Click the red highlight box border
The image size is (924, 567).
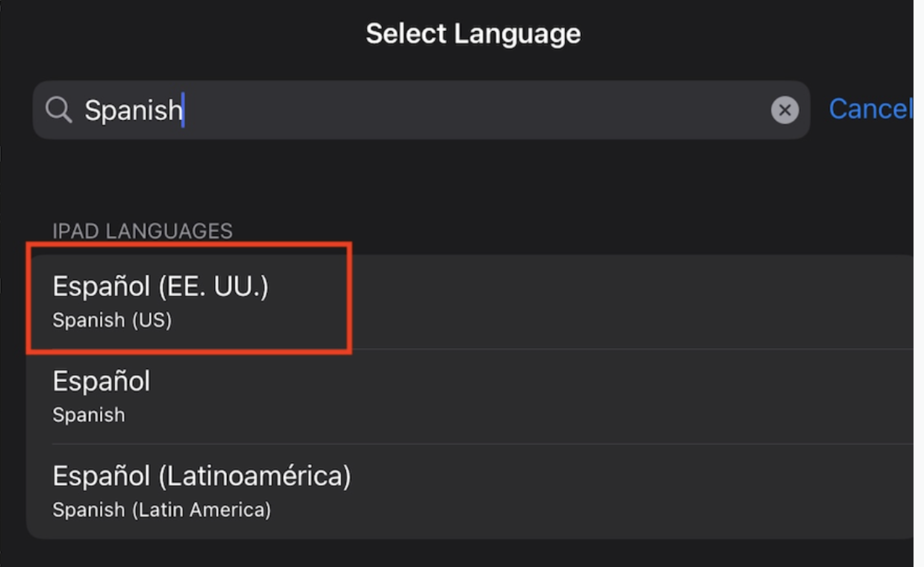point(350,299)
